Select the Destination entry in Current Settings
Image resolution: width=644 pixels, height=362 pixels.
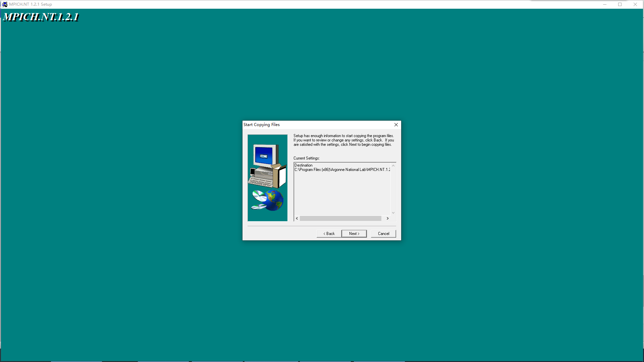304,165
